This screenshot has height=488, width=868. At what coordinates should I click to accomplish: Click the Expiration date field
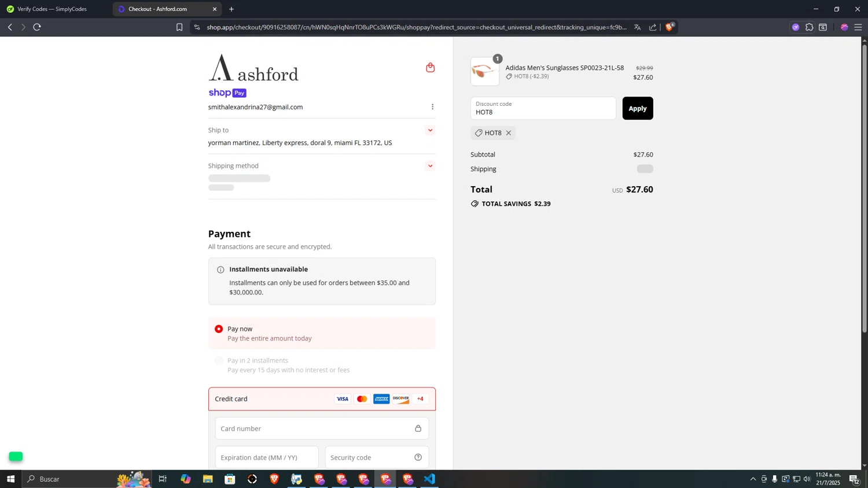pos(267,457)
